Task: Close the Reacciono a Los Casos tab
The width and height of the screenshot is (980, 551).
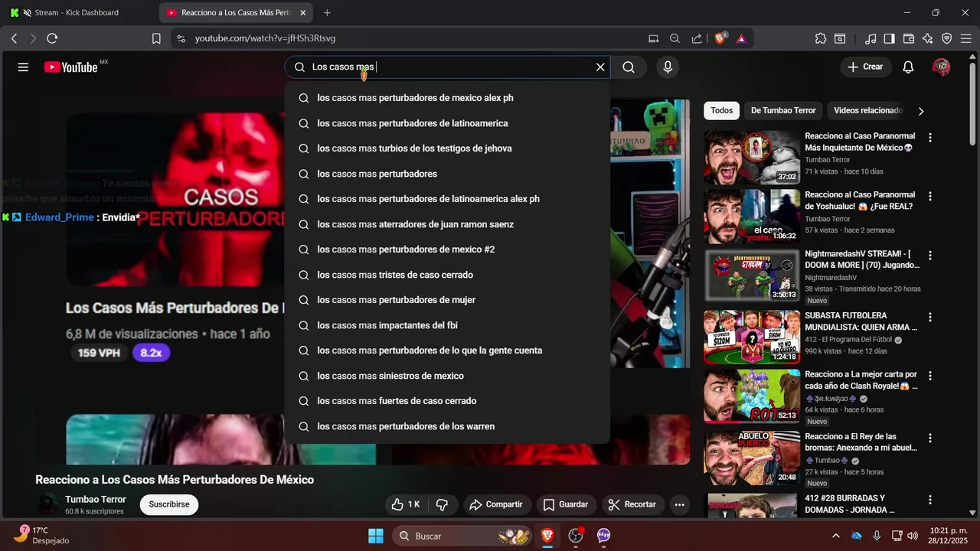Action: pos(303,13)
